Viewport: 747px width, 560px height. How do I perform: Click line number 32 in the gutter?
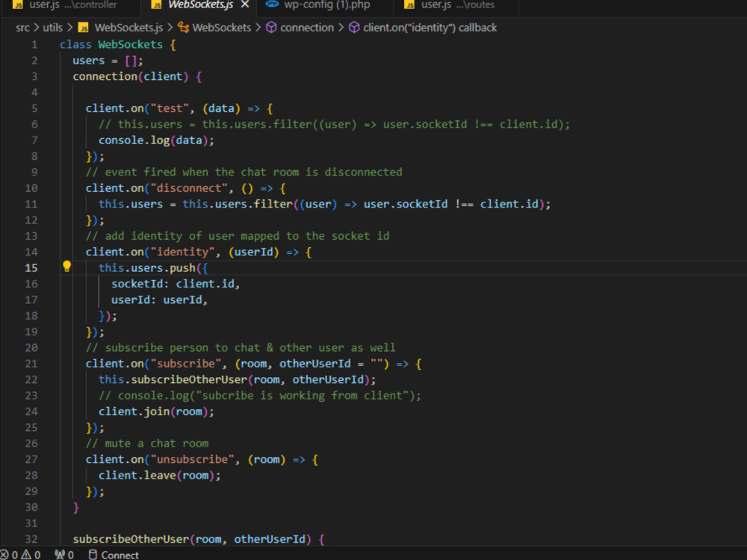[31, 539]
